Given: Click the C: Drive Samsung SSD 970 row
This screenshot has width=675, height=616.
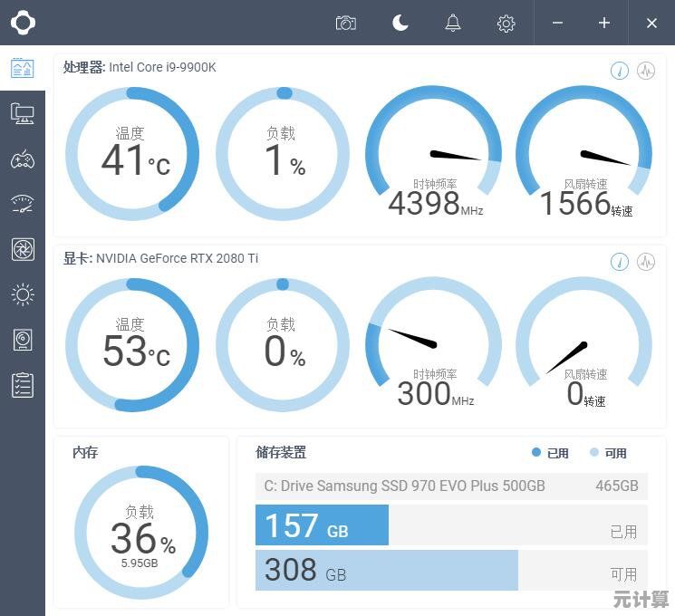Looking at the screenshot, I should [x=451, y=486].
